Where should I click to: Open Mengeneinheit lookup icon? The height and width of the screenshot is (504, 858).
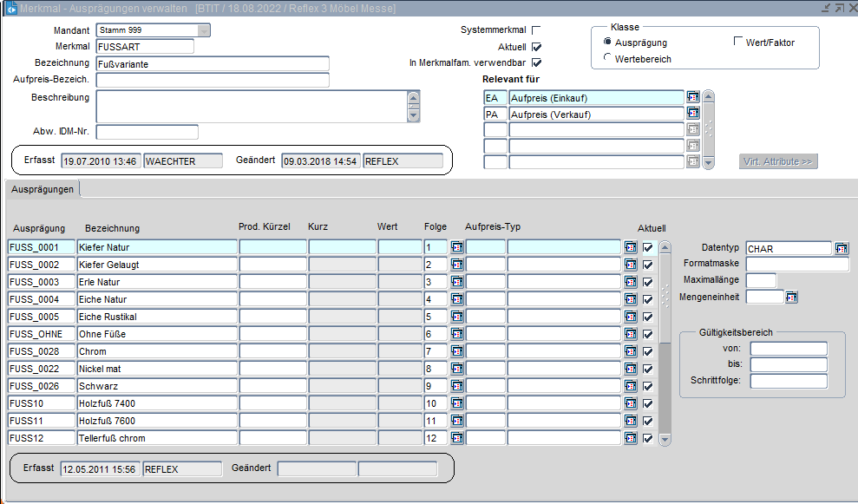pyautogui.click(x=791, y=298)
